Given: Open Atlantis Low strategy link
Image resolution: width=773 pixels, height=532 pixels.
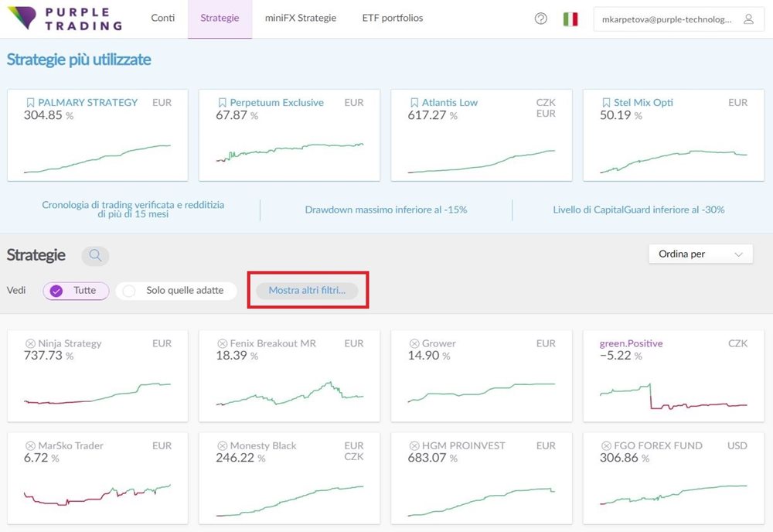Looking at the screenshot, I should coord(450,103).
